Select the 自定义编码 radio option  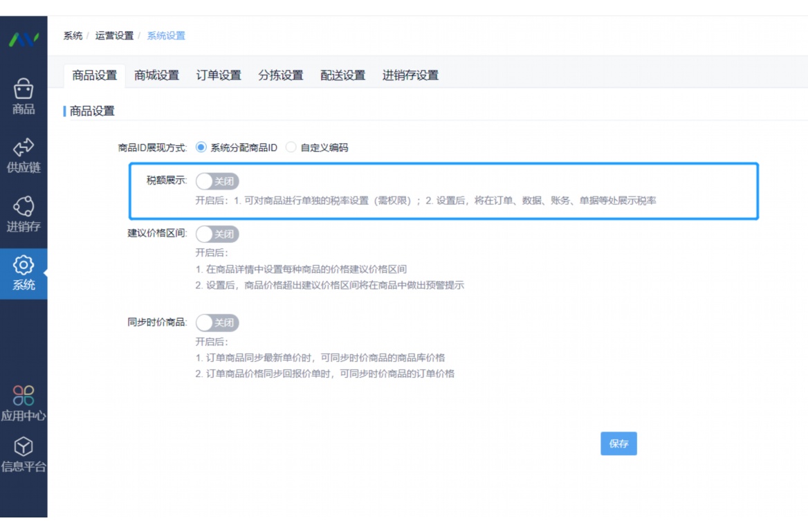291,147
